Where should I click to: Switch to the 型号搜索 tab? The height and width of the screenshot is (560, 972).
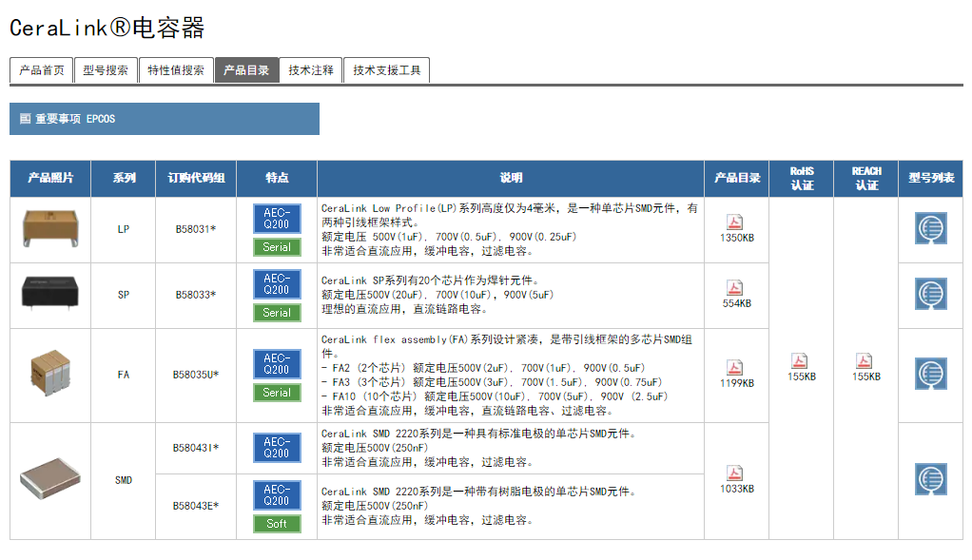click(105, 70)
